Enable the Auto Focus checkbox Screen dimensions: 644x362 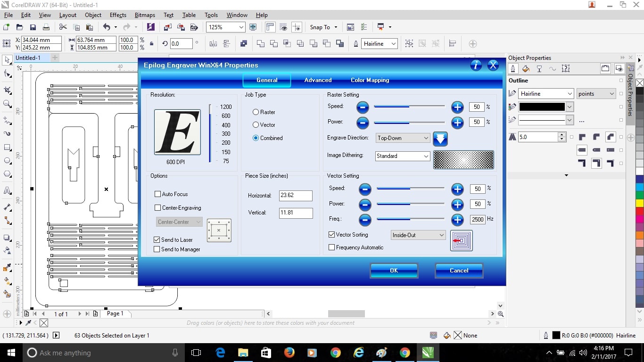[158, 194]
